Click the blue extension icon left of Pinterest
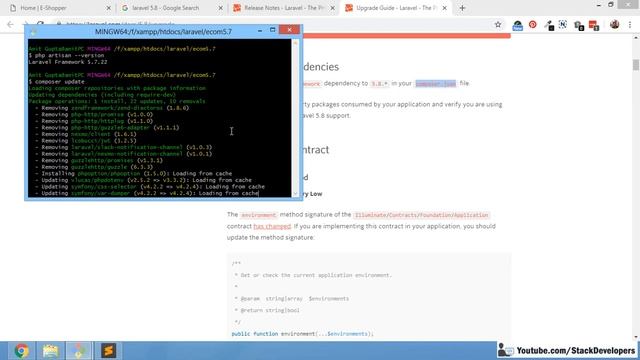 point(518,25)
